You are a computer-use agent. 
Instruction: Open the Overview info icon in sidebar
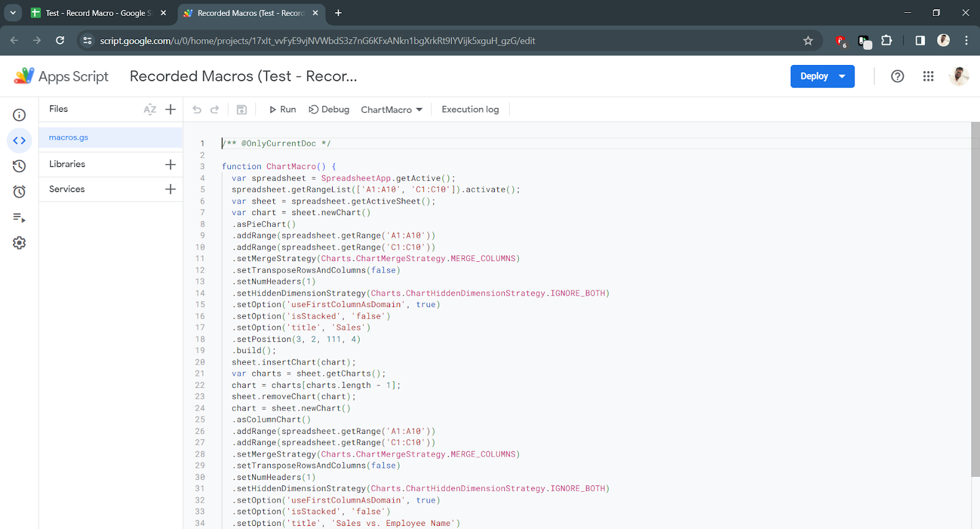tap(19, 115)
